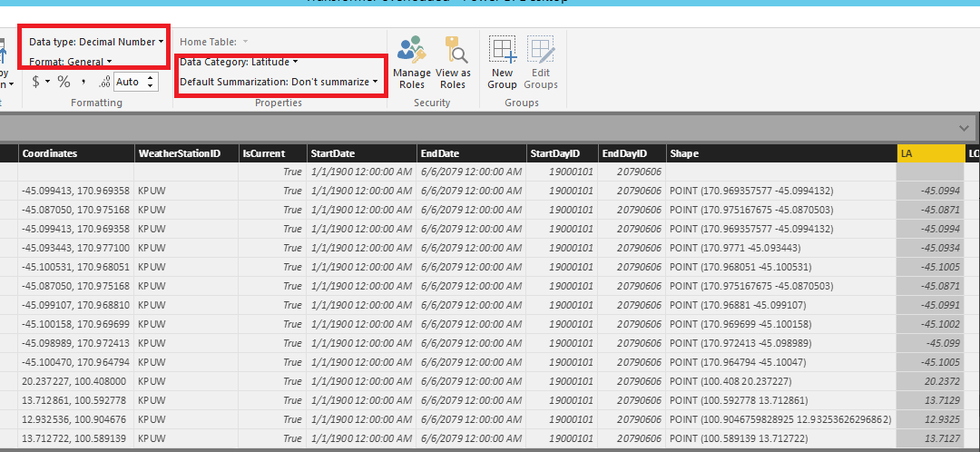The width and height of the screenshot is (980, 452).
Task: Click the LA value 12.9325
Action: (x=931, y=419)
